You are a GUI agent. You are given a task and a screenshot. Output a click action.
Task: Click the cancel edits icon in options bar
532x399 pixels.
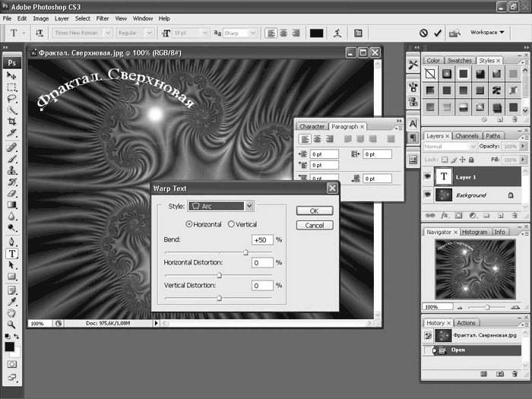[x=423, y=33]
